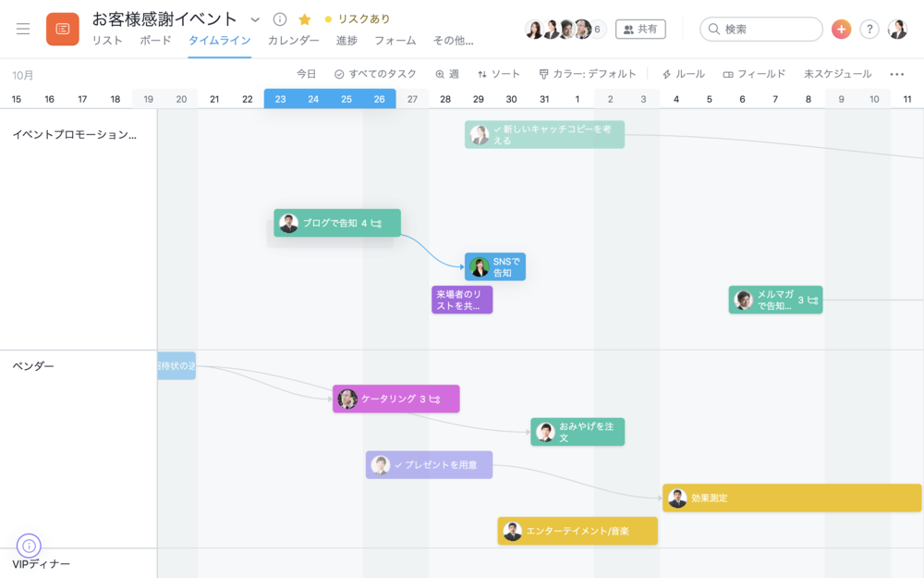Toggle completion check on プレゼントを用意
This screenshot has width=924, height=578.
click(x=398, y=465)
